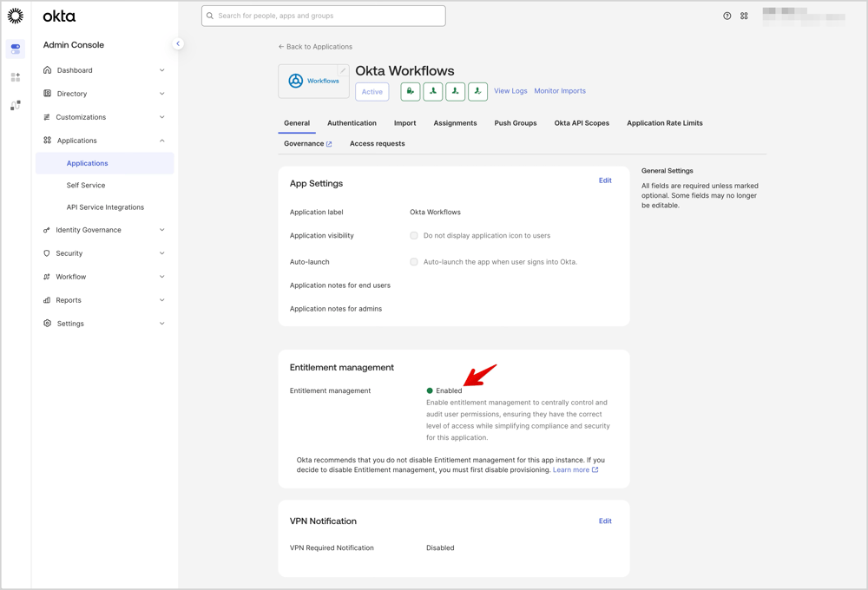Open the apps grid icon in top bar
Image resolution: width=868 pixels, height=590 pixels.
point(744,16)
